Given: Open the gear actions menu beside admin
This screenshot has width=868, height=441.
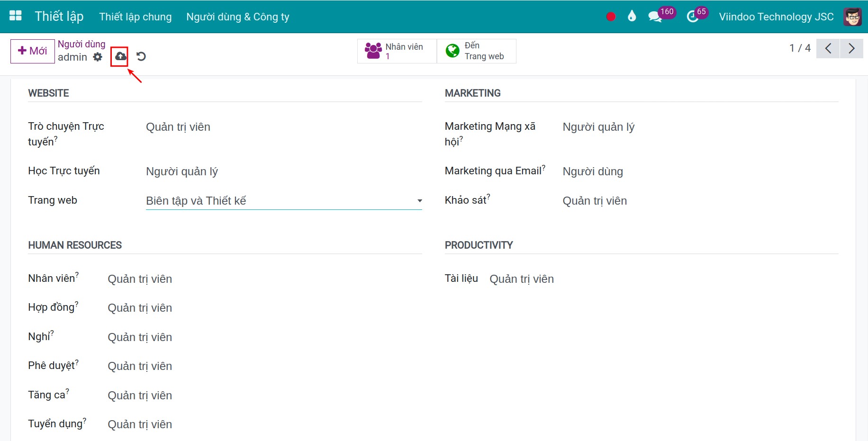Looking at the screenshot, I should click(x=98, y=57).
